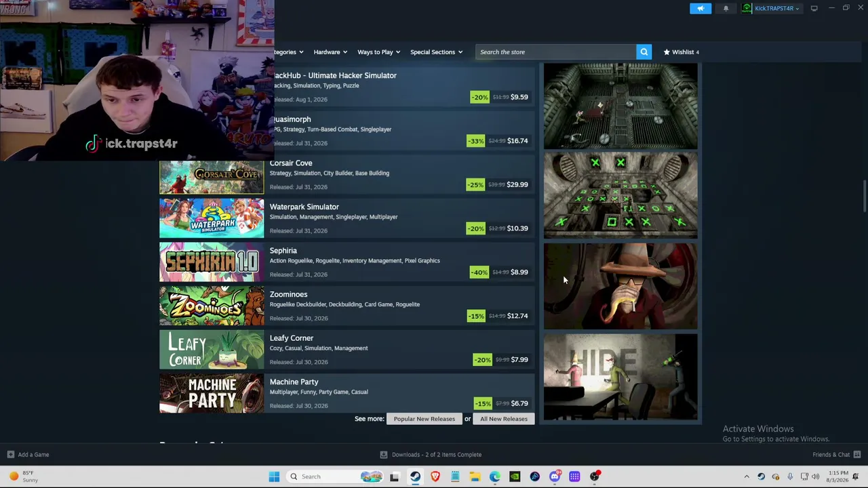Open OBS Studio from the taskbar

(595, 476)
